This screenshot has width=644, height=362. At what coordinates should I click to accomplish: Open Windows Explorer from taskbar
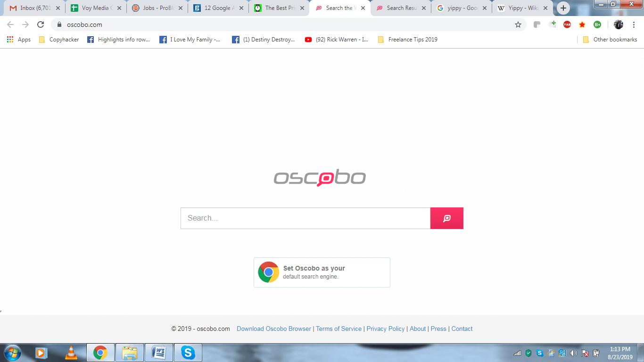130,353
